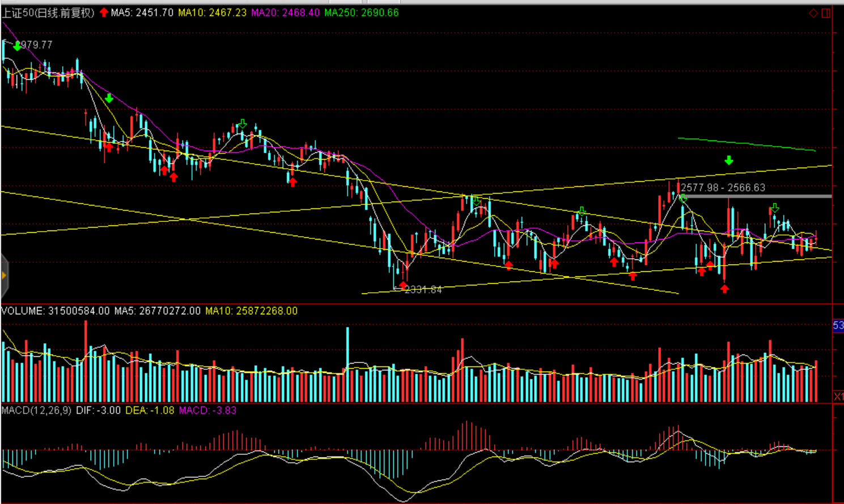Click the 2331.84 lowest price label
The width and height of the screenshot is (844, 504).
(x=423, y=290)
